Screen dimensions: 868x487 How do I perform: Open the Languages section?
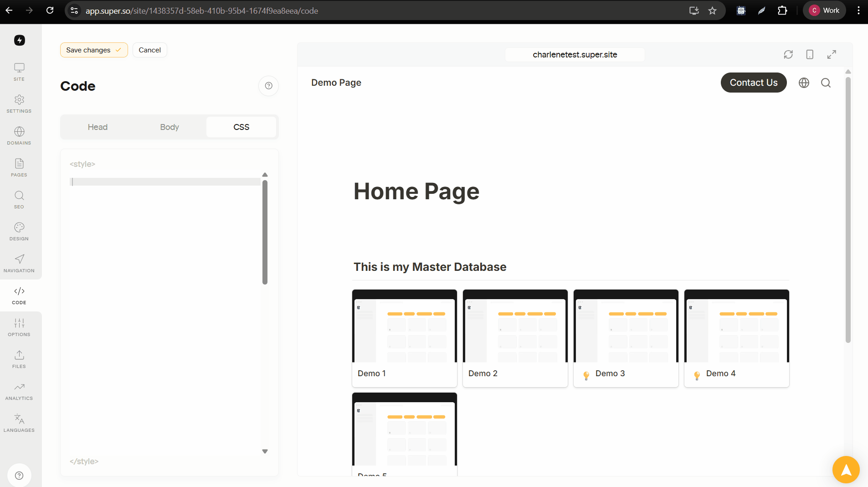(19, 423)
